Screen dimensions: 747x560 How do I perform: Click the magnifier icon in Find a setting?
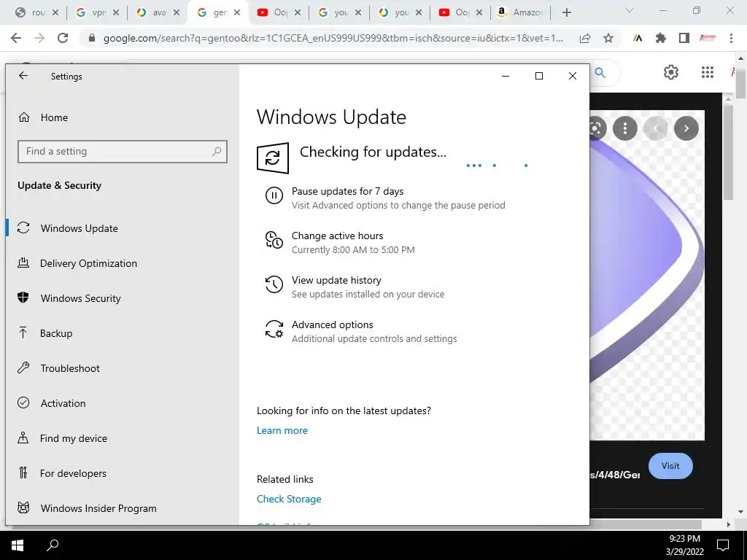click(216, 152)
